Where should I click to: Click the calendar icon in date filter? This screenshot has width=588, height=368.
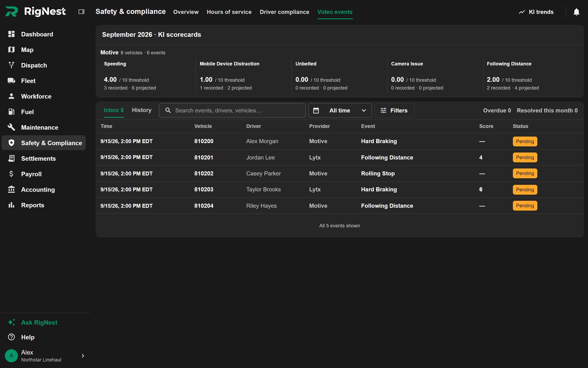click(316, 110)
